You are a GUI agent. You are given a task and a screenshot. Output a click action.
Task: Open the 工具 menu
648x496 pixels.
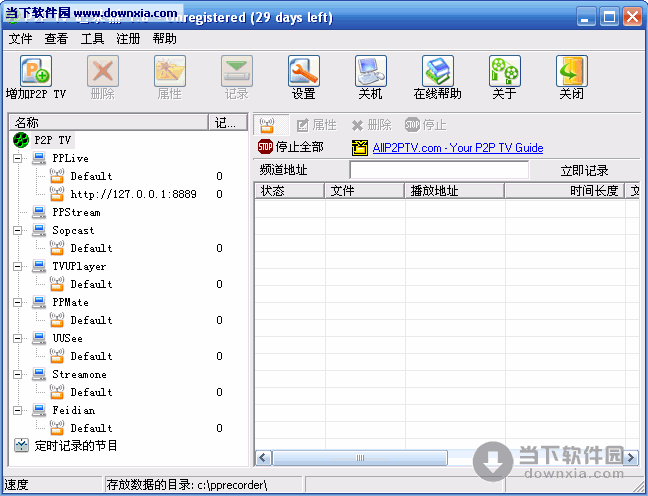[92, 39]
